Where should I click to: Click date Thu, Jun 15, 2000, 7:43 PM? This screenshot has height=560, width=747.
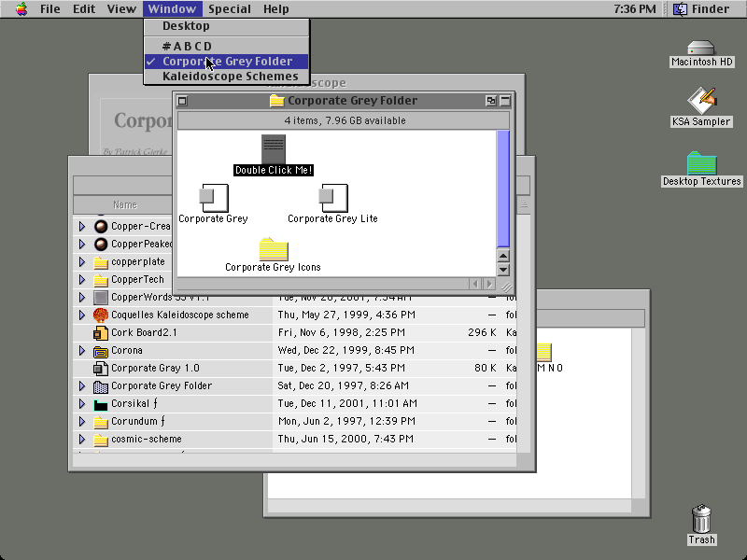click(x=346, y=439)
